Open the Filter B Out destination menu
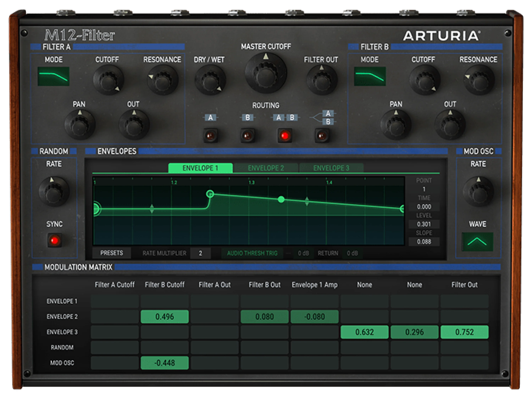Viewport: 532px width, 399px height. click(x=265, y=285)
